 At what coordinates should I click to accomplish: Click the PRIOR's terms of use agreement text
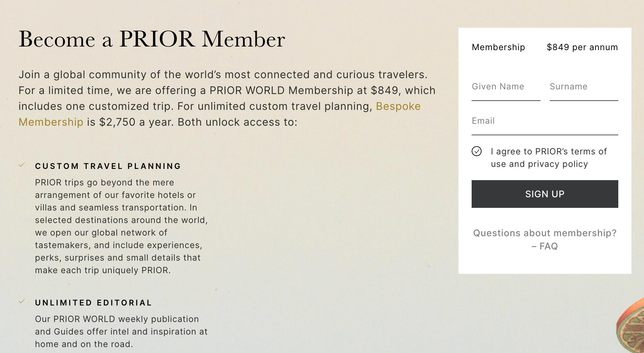548,158
